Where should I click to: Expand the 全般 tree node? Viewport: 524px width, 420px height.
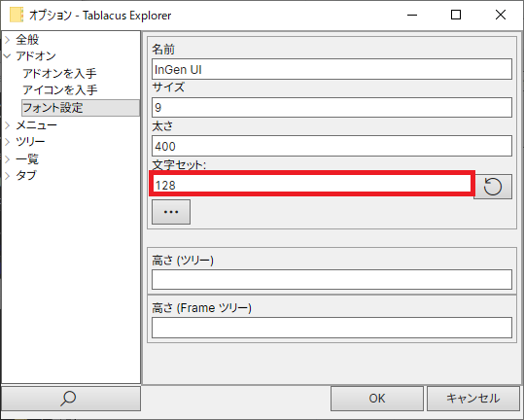pos(8,40)
